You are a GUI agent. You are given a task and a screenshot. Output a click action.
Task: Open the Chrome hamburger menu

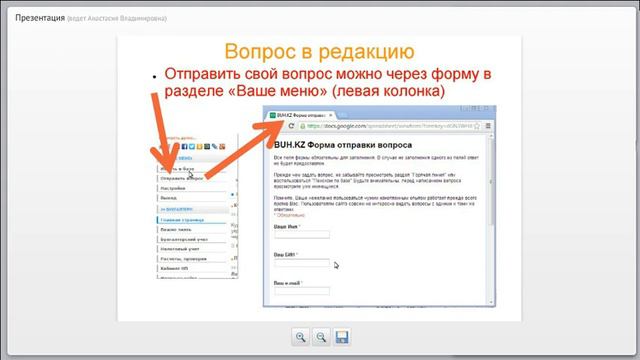(x=488, y=126)
